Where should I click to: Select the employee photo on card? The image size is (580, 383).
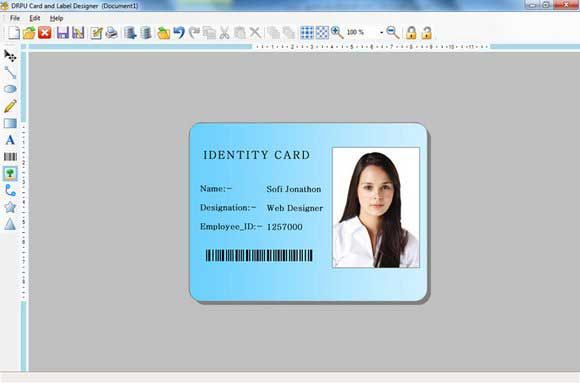click(376, 208)
